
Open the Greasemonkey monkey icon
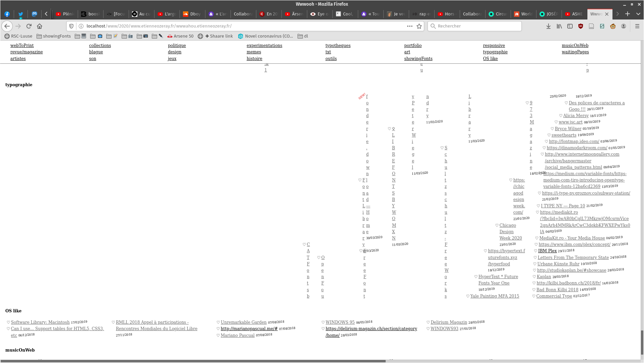(613, 26)
